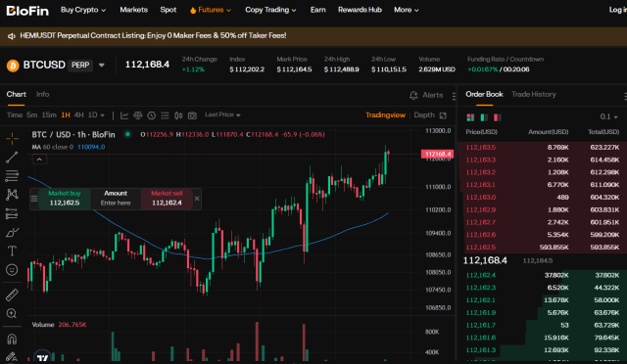Switch chart view to Depth

point(424,115)
